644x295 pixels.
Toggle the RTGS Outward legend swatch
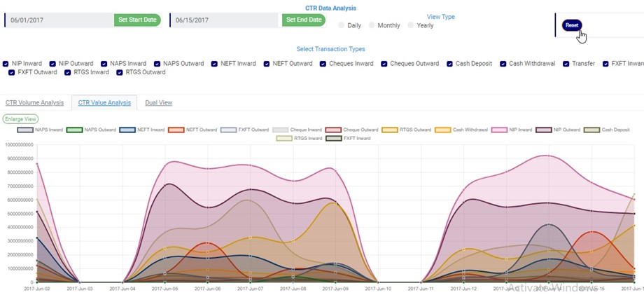(x=389, y=130)
